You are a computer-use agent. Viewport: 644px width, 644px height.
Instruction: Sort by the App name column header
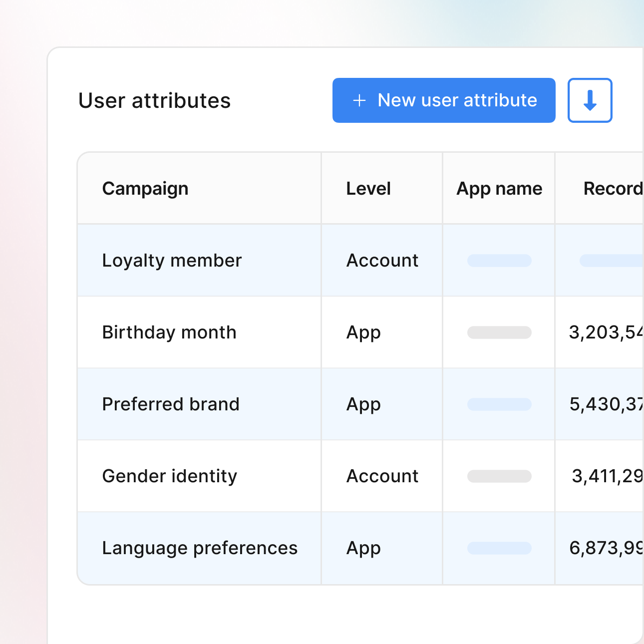[499, 188]
